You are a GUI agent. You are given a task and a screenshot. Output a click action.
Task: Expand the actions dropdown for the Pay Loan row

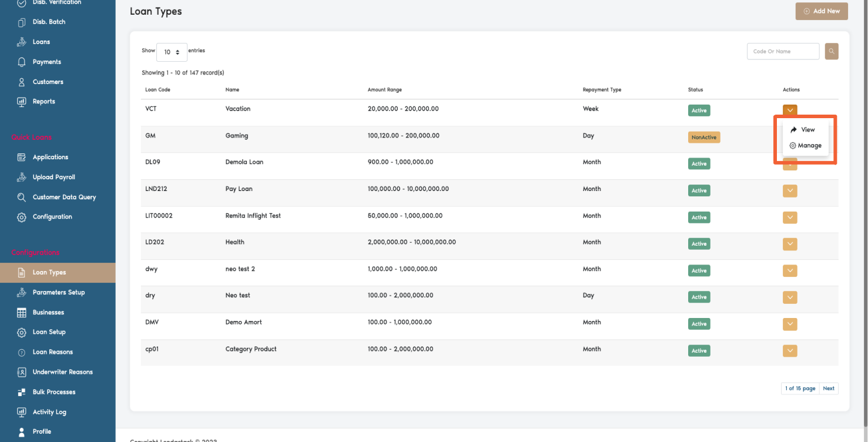point(790,190)
